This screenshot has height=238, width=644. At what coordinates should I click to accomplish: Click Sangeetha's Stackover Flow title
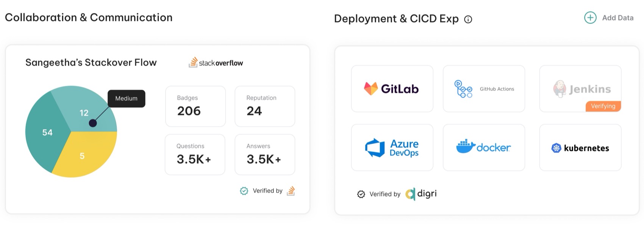(91, 63)
